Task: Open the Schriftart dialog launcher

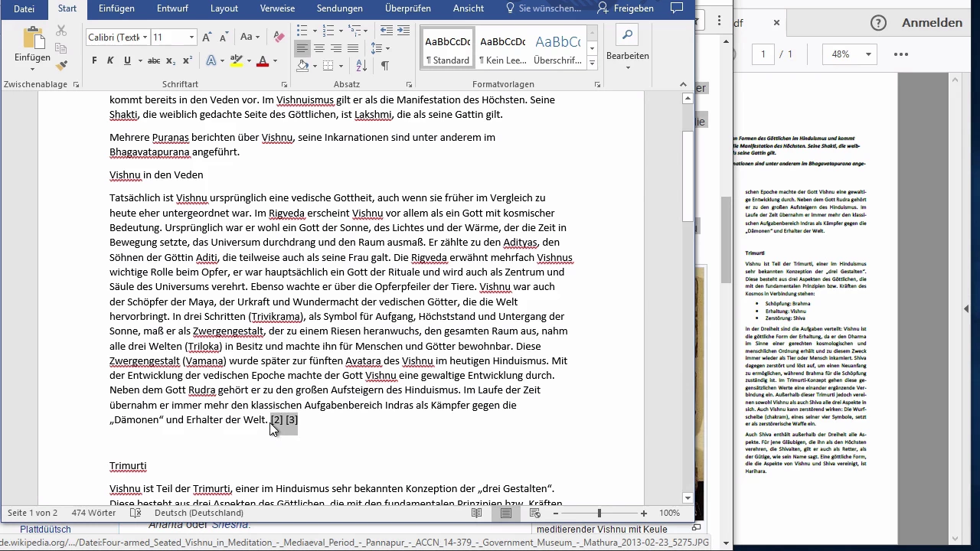Action: click(x=285, y=85)
